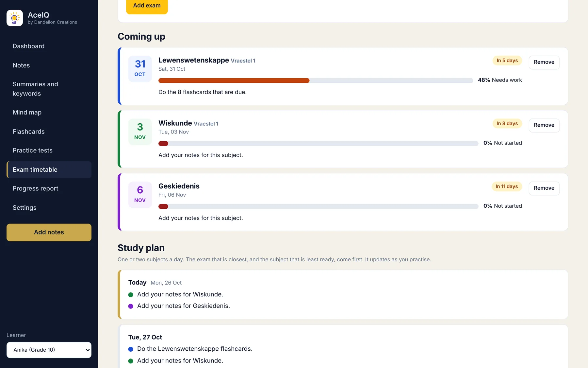Viewport: 588px width, 368px height.
Task: Click the 3 Nov date badge
Action: 140,132
